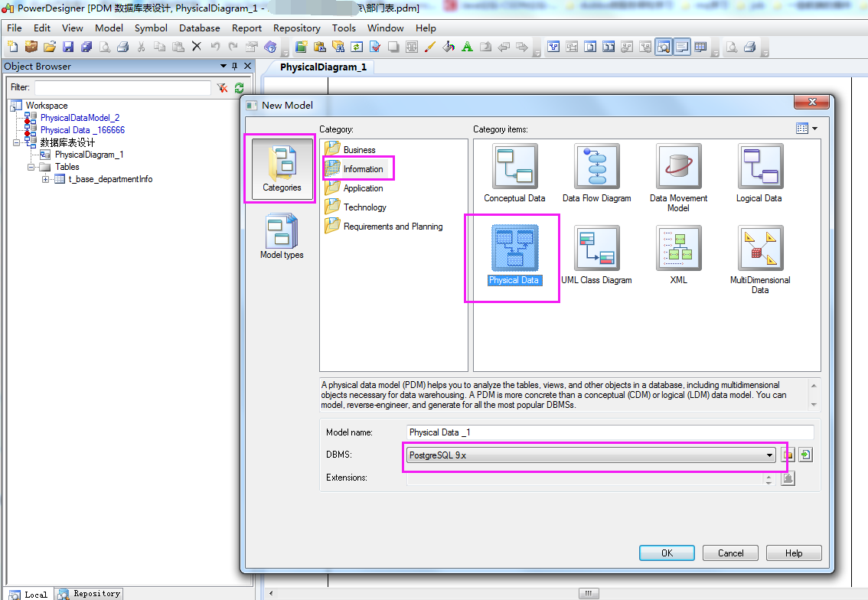Click the Save floppy disk icon
The width and height of the screenshot is (868, 600).
tap(68, 47)
